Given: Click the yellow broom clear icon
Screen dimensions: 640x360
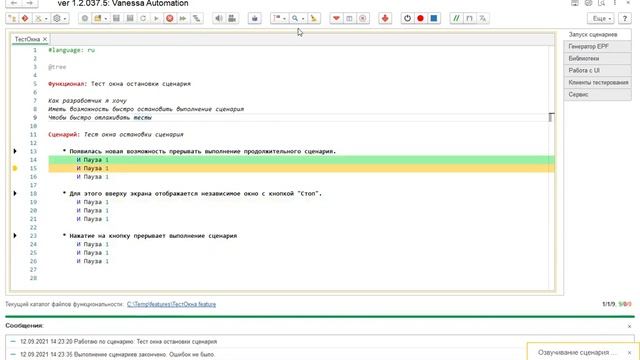Looking at the screenshot, I should [x=313, y=18].
